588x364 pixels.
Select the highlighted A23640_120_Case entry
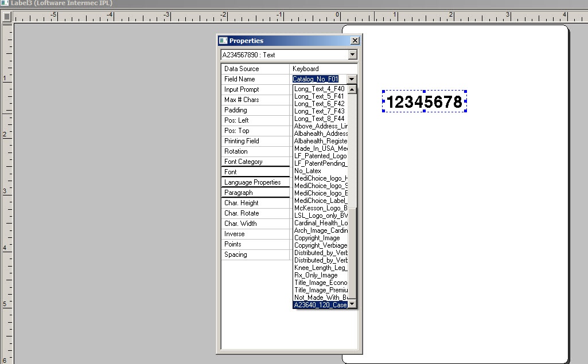[320, 305]
